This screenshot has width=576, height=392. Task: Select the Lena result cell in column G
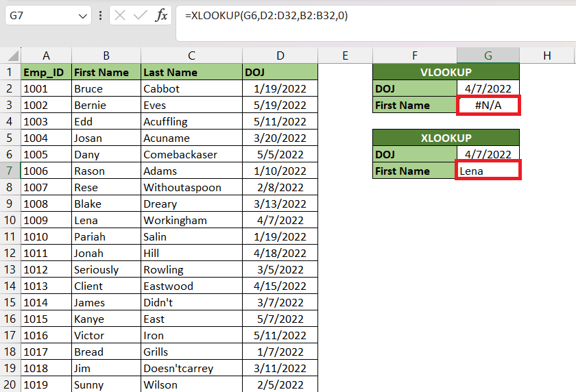click(x=488, y=171)
